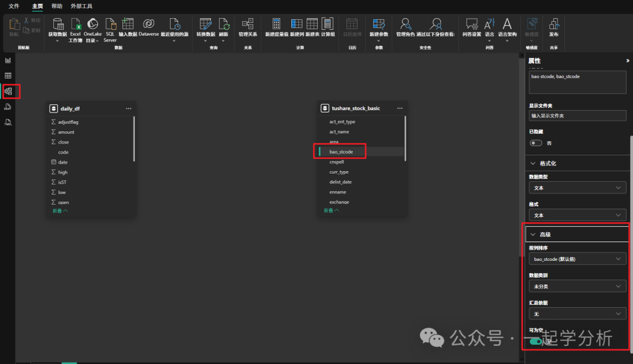Open the 外部工具 tab
The width and height of the screenshot is (633, 364).
click(81, 6)
